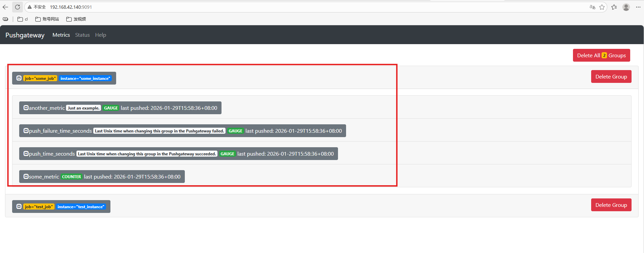Add page to favorites with star icon
Viewport: 644px width, 253px height.
(x=602, y=7)
